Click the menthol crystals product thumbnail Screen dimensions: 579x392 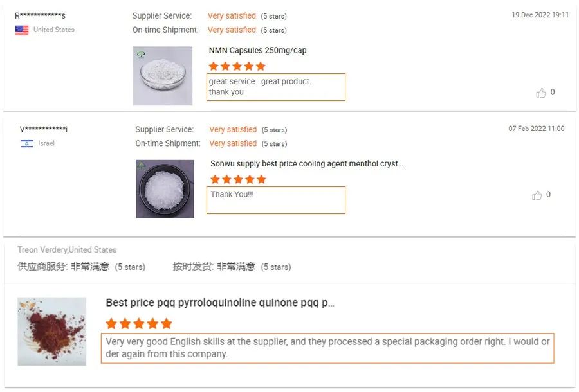(x=165, y=188)
